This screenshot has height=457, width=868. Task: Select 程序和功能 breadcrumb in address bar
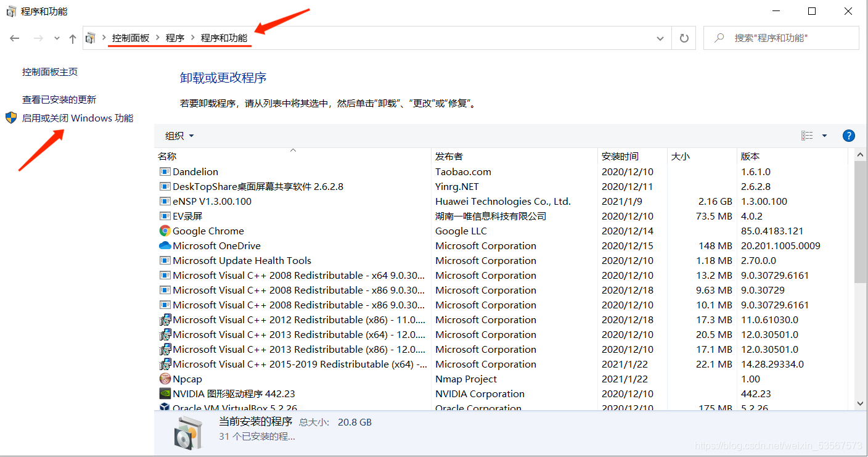click(x=224, y=38)
